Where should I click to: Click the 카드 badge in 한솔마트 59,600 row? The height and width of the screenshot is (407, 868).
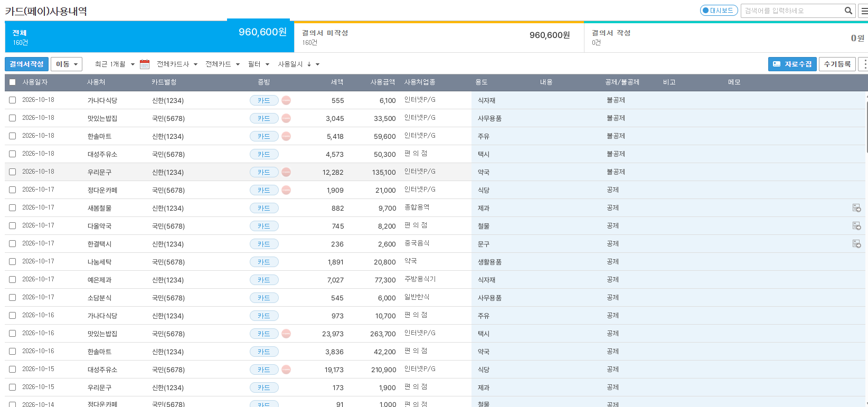(x=264, y=136)
